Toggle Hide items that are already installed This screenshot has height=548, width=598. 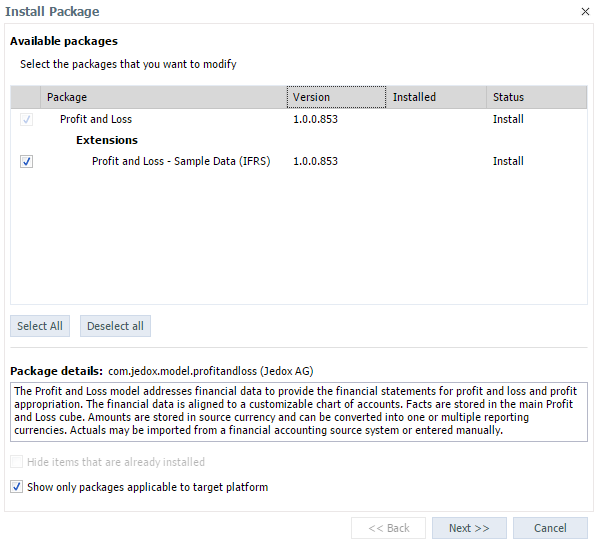click(x=16, y=462)
